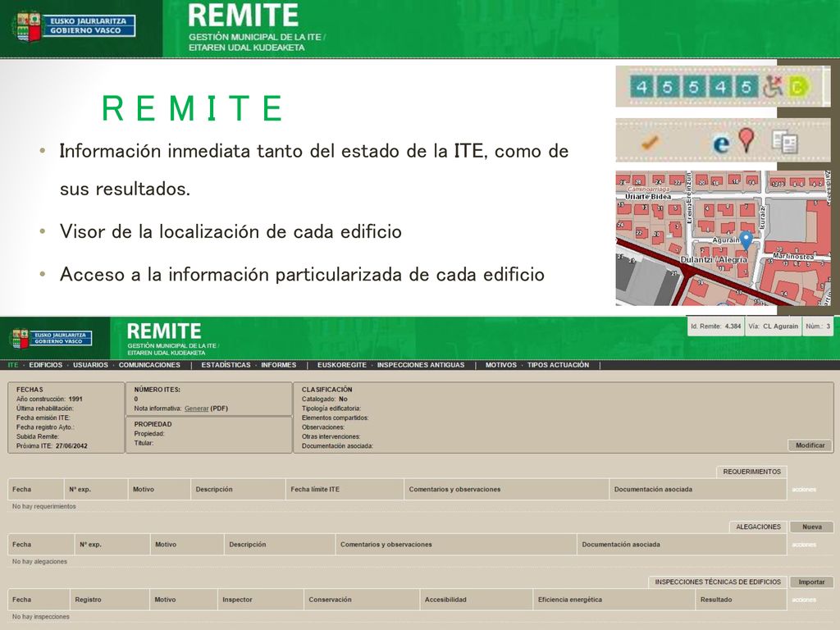
Task: Click the blue Internet Explorer e icon
Action: pos(721,144)
